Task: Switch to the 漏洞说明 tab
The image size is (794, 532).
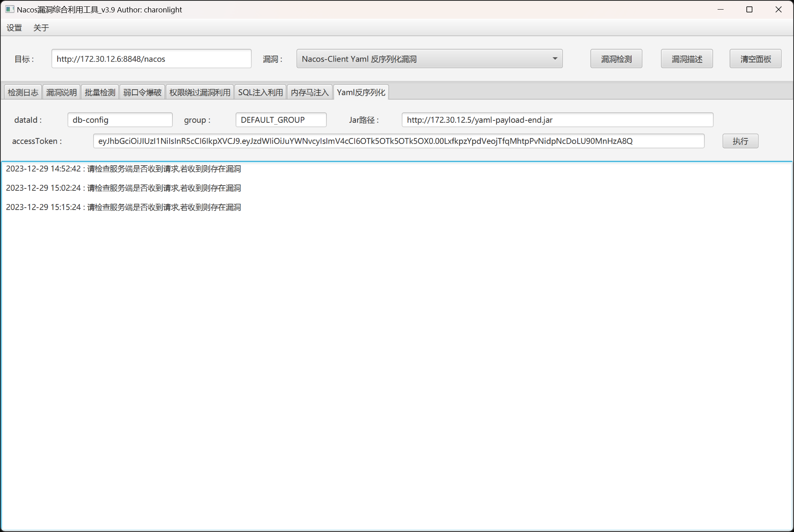Action: [x=61, y=92]
